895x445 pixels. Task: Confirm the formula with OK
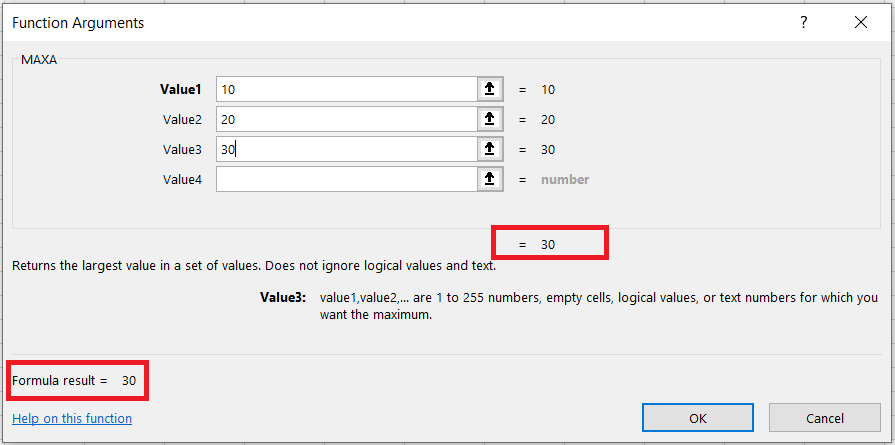pyautogui.click(x=698, y=418)
